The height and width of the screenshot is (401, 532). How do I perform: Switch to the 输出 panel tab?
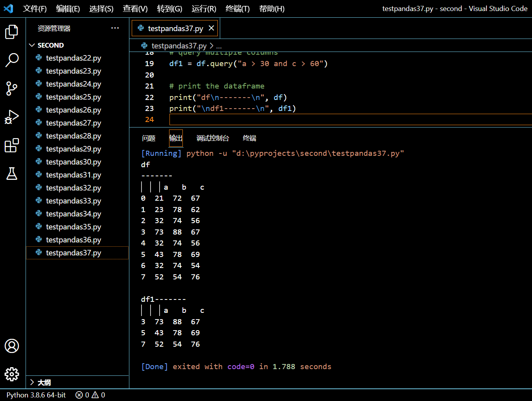coord(176,138)
